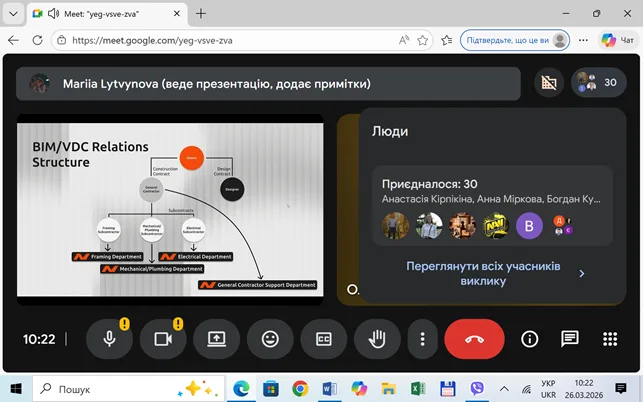Expand participant list with chevron arrow

click(x=582, y=273)
